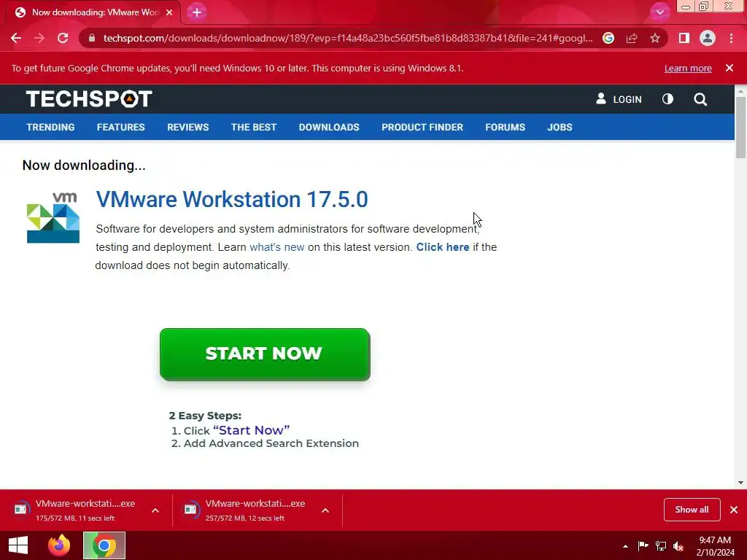Open the Action Center flag icon
The height and width of the screenshot is (560, 747).
click(643, 546)
